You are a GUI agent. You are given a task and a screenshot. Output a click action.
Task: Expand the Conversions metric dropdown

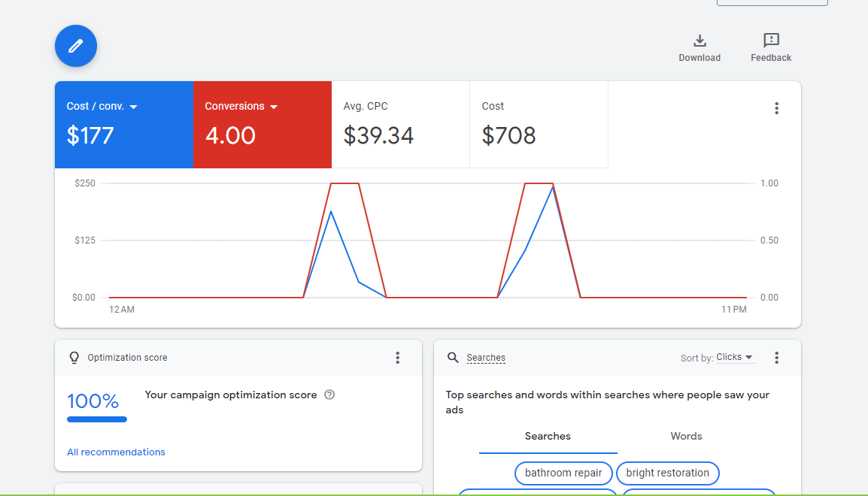pyautogui.click(x=274, y=107)
